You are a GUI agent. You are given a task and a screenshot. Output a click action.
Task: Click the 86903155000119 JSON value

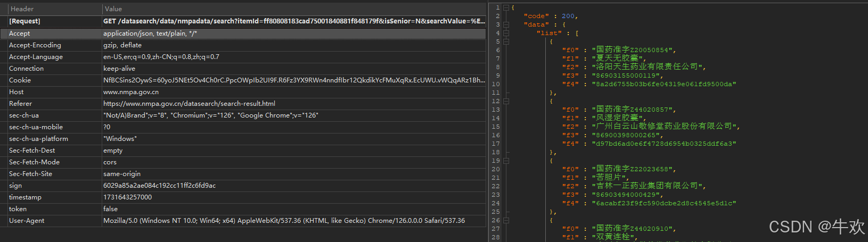[x=627, y=76]
